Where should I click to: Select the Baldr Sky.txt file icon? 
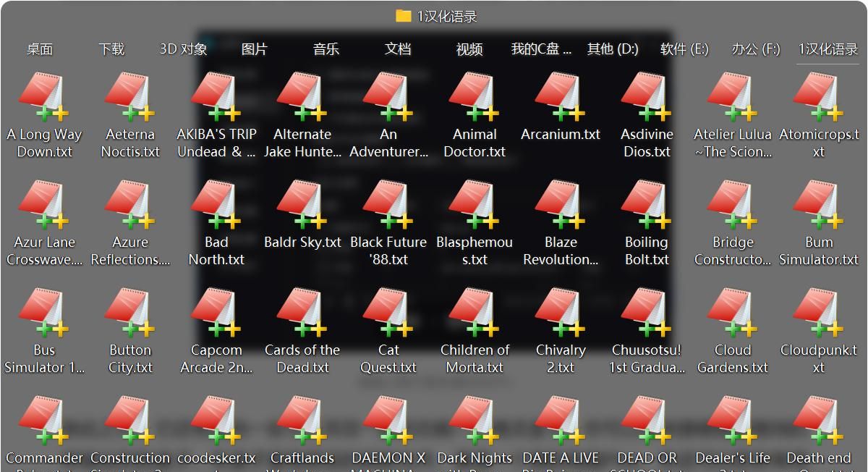(302, 204)
